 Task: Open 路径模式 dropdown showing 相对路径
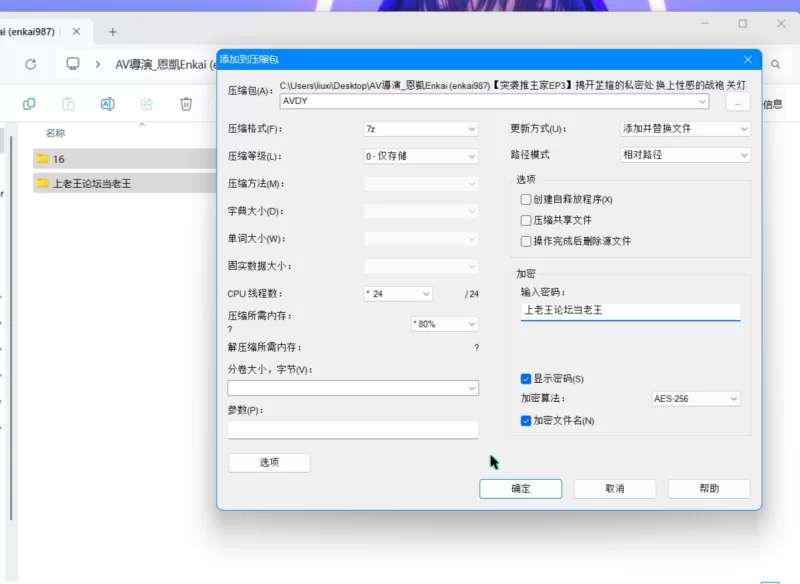point(685,155)
